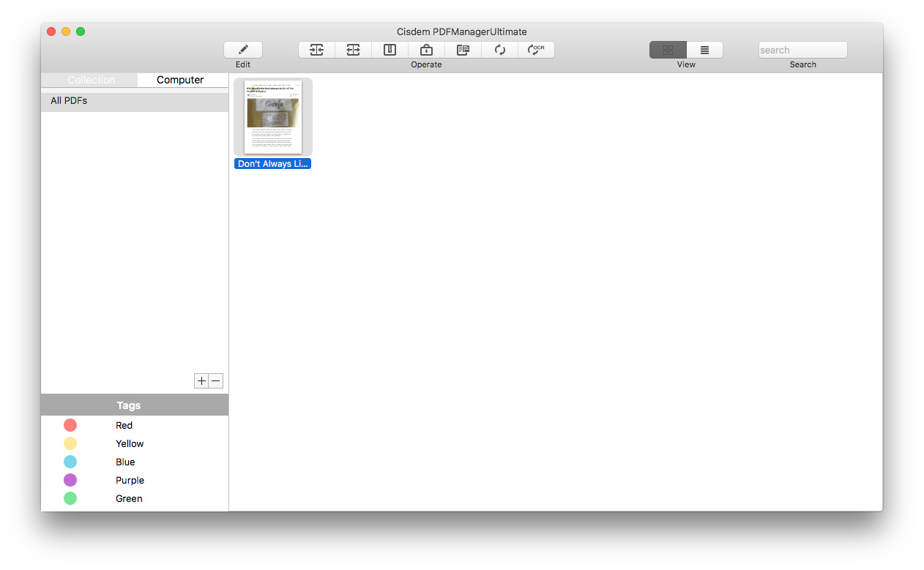This screenshot has width=924, height=570.
Task: Open the Split PDF tool
Action: tap(353, 49)
